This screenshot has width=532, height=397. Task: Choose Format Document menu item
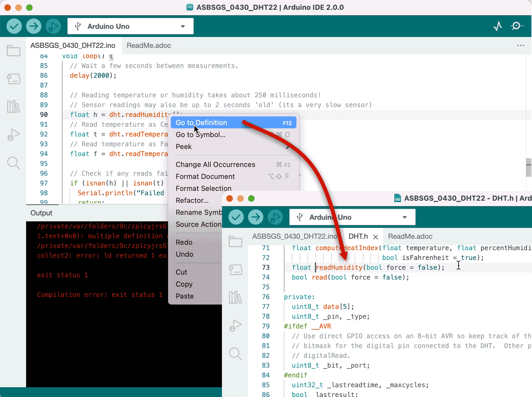point(233,176)
